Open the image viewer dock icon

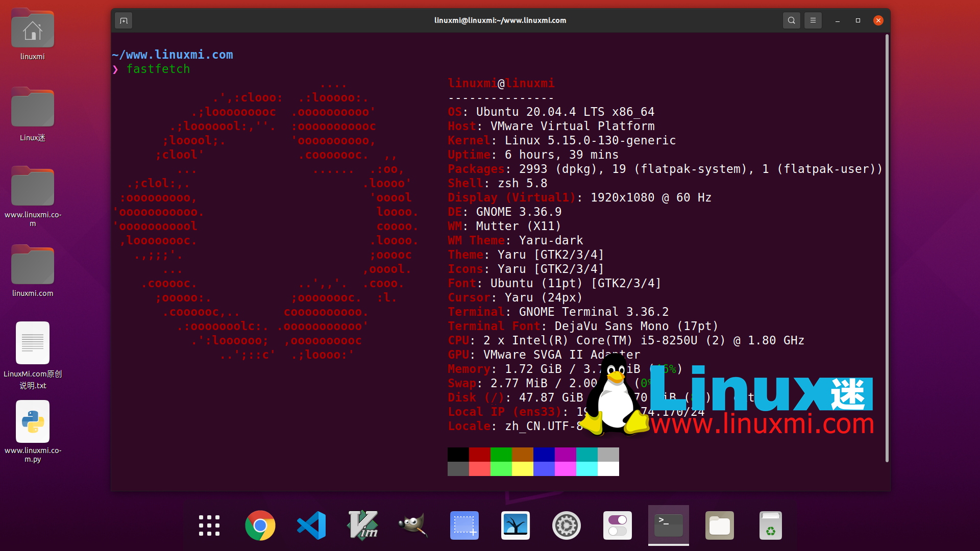tap(516, 525)
